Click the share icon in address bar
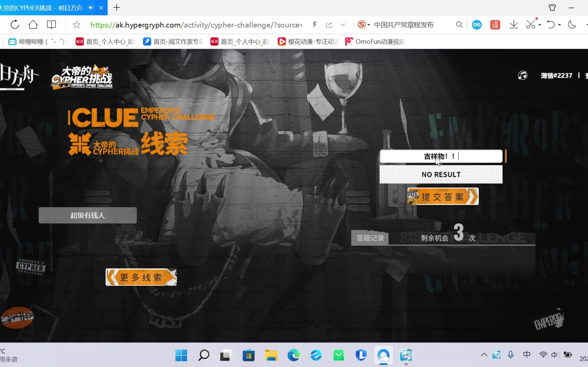Screen dimensions: 588x367 tap(329, 25)
